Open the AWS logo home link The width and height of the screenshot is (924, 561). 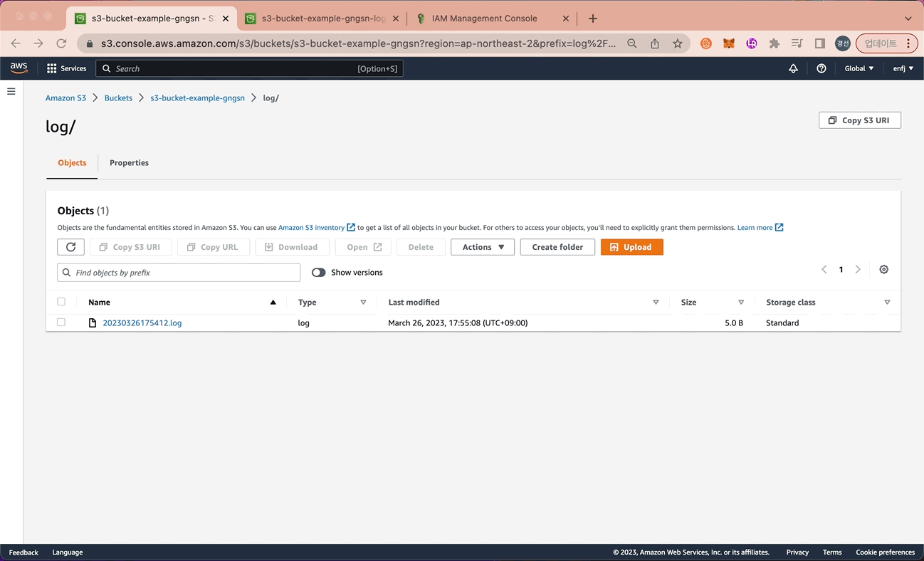point(19,68)
